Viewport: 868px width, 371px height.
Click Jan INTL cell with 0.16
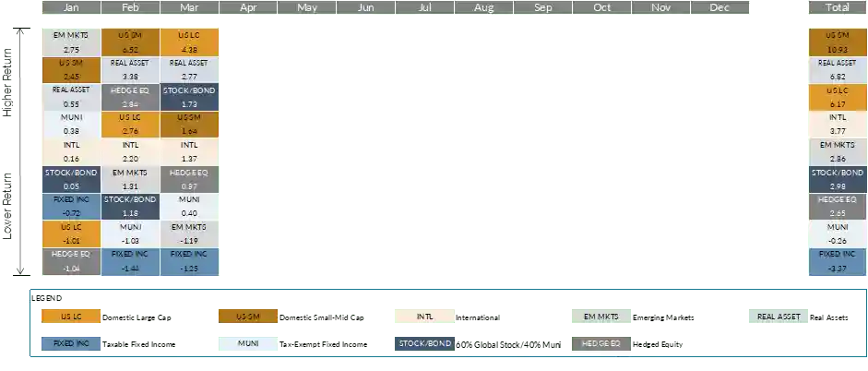[x=71, y=151]
